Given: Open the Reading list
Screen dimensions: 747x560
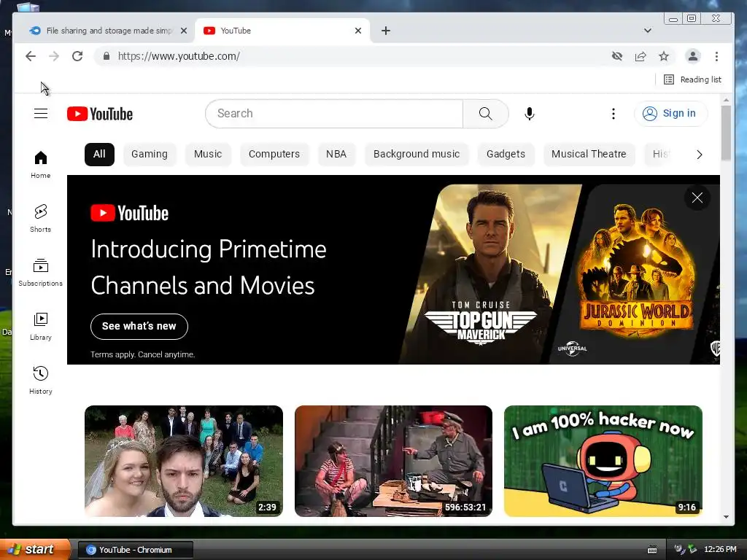Looking at the screenshot, I should pos(692,79).
